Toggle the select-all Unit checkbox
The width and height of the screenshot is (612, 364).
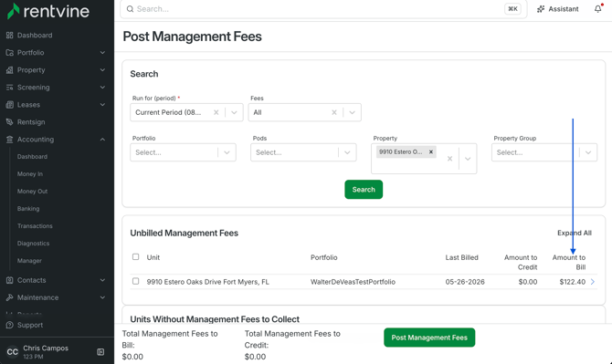135,257
